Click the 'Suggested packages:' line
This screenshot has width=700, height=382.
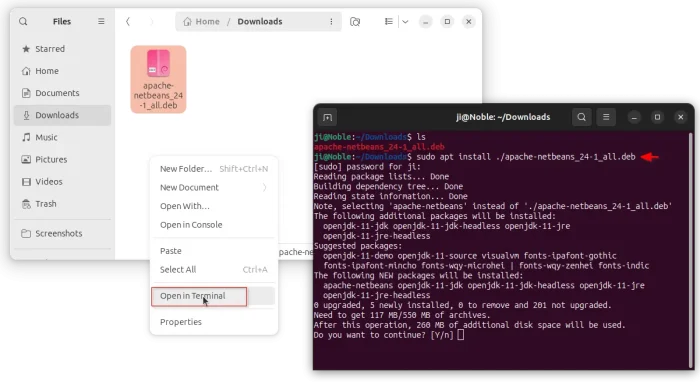coord(358,246)
